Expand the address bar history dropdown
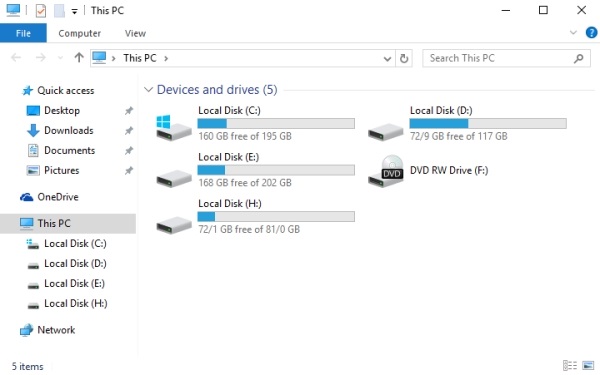 pyautogui.click(x=387, y=59)
